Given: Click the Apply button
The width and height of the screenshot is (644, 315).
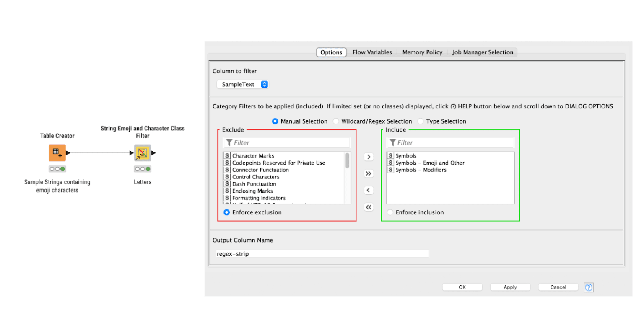Looking at the screenshot, I should click(x=510, y=287).
